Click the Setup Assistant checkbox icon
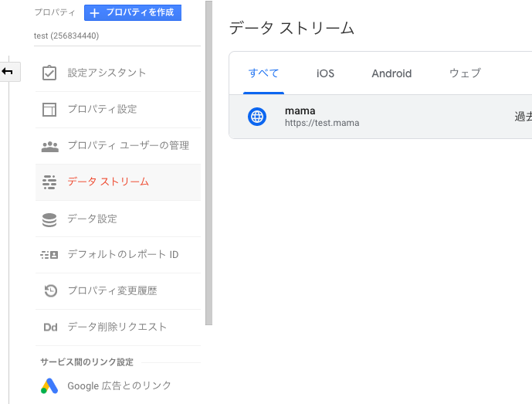532x404 pixels. 49,73
